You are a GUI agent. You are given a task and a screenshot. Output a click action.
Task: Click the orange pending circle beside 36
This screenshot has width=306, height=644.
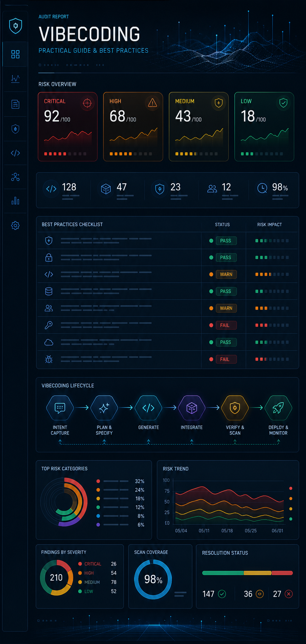[x=260, y=594]
